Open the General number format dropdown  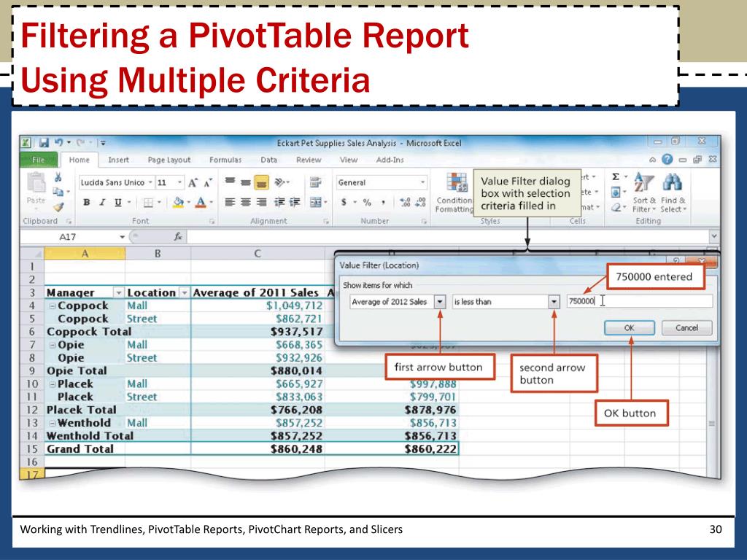[x=422, y=182]
